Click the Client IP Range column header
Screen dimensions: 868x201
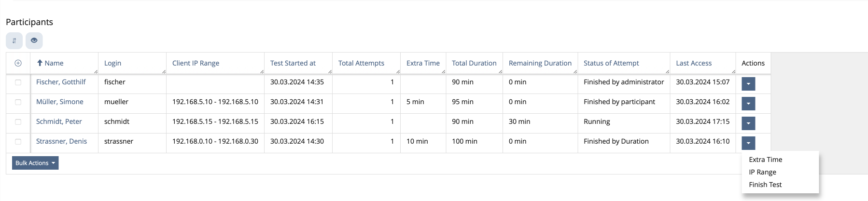(x=196, y=63)
